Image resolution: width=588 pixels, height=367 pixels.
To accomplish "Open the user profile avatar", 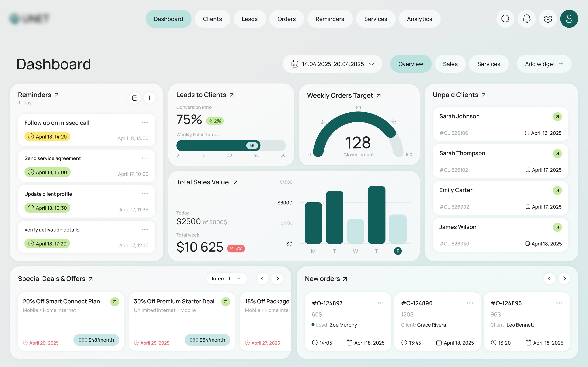I will (569, 19).
